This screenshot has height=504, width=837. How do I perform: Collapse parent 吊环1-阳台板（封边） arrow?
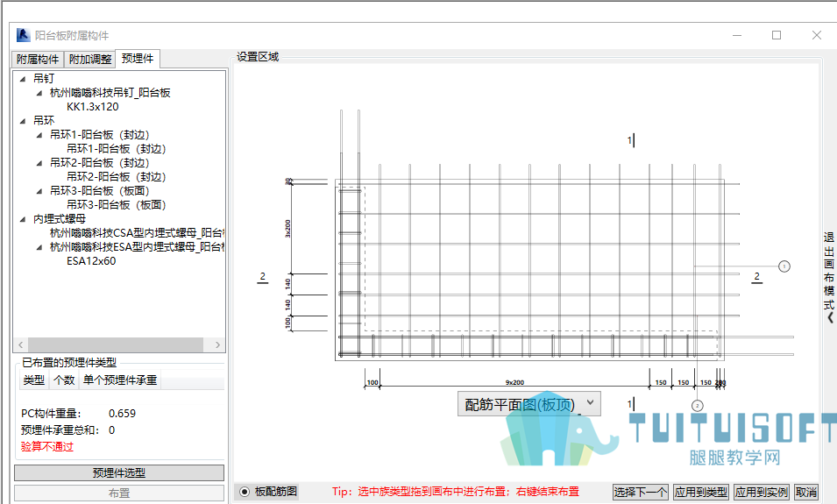coord(39,135)
